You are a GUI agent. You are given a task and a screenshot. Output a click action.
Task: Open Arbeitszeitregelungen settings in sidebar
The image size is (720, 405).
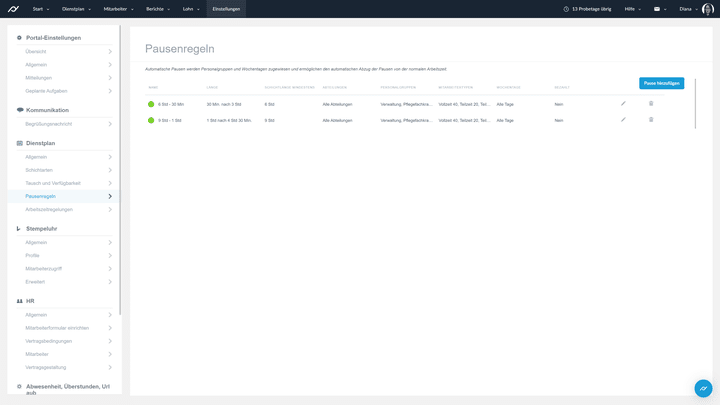click(49, 209)
